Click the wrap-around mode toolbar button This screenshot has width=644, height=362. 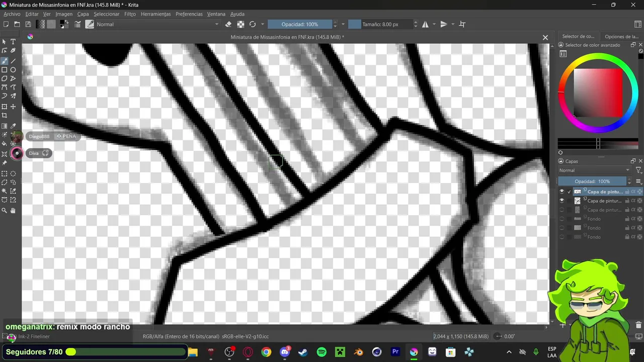coord(462,24)
